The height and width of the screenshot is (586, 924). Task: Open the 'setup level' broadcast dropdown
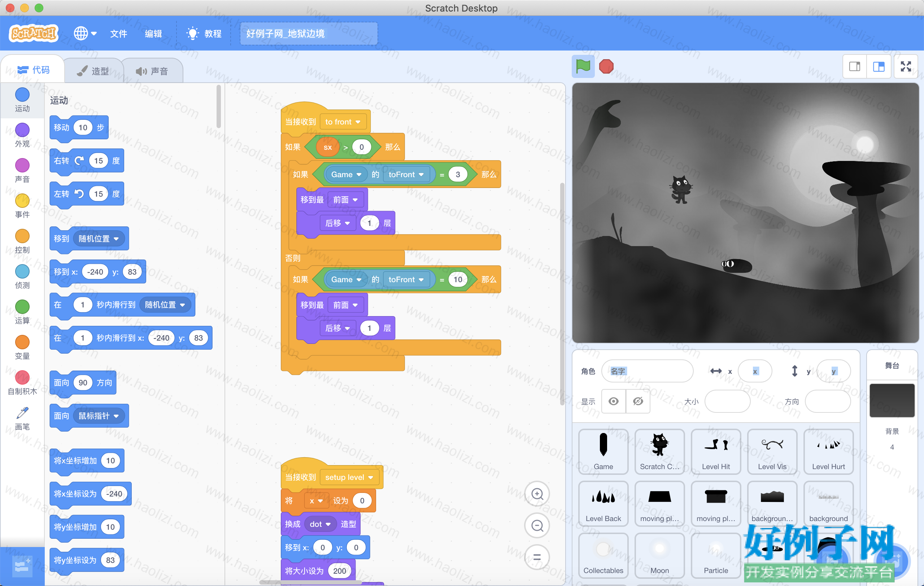tap(349, 477)
